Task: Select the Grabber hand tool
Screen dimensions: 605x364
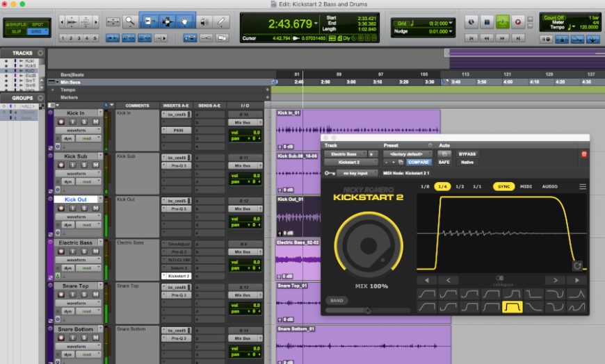Action: tap(185, 22)
